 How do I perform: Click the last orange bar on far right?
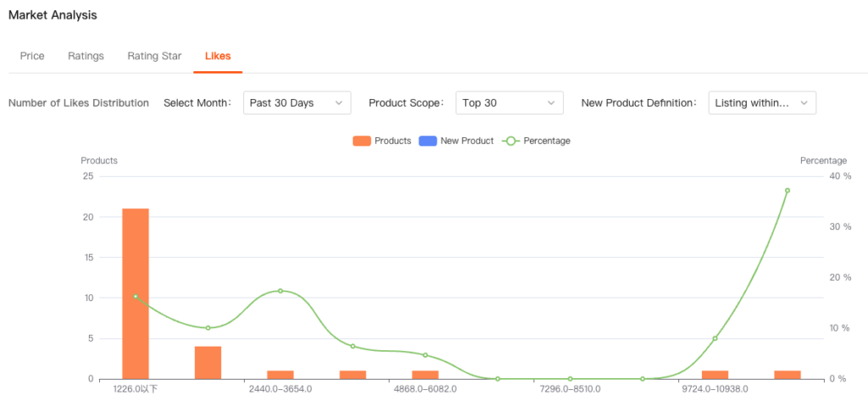[x=787, y=375]
